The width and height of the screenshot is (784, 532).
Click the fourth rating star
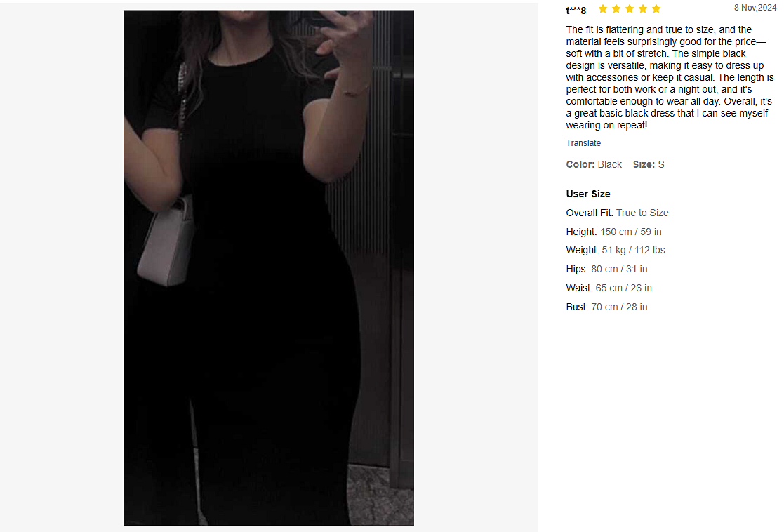point(643,8)
